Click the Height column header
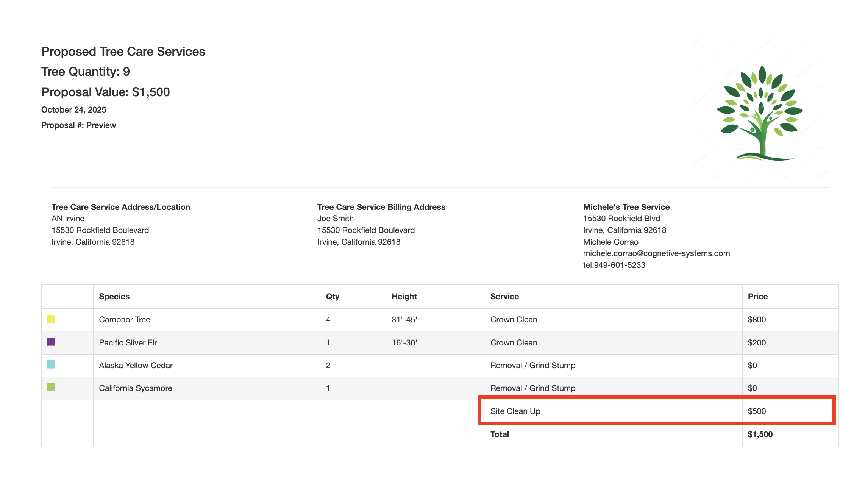 (404, 297)
